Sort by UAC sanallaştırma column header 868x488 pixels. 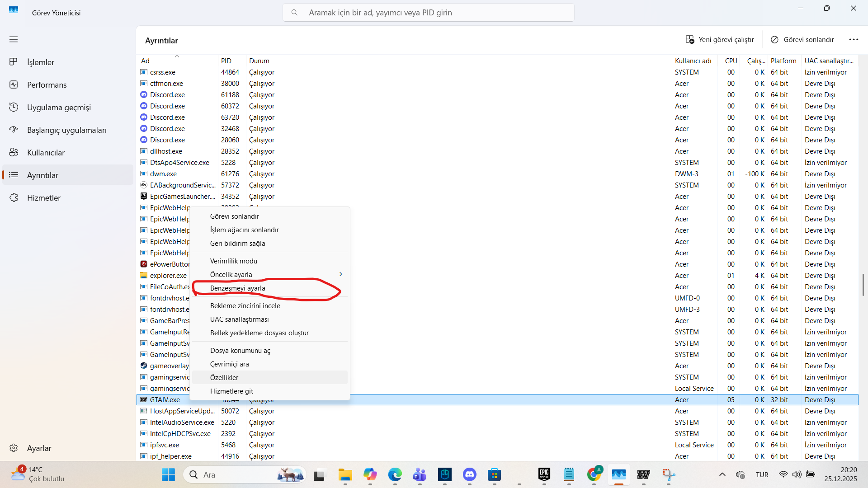(830, 61)
